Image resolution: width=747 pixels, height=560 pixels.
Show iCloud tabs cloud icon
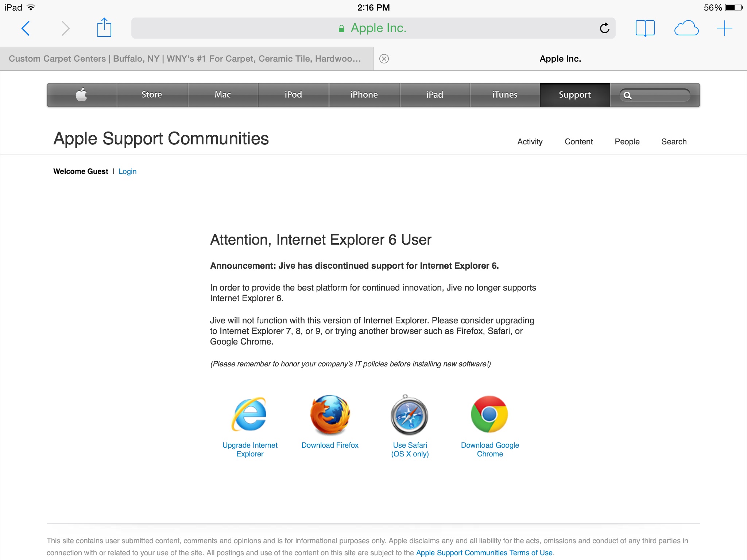click(x=686, y=28)
